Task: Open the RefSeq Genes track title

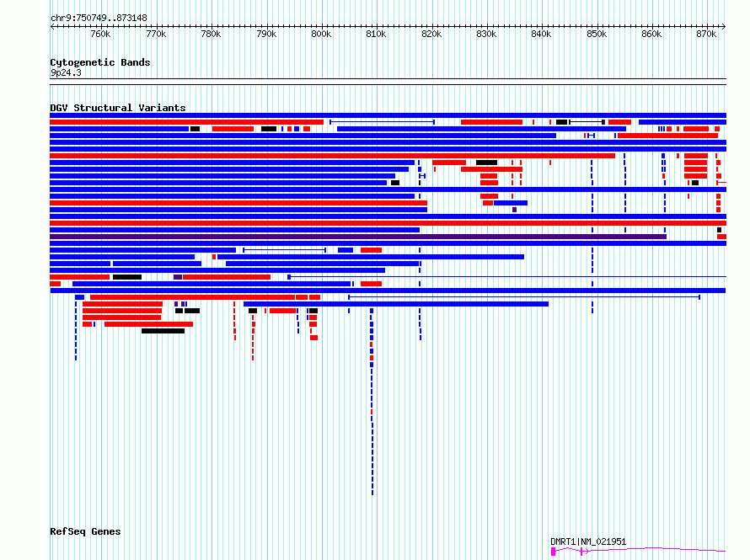Action: [x=85, y=532]
